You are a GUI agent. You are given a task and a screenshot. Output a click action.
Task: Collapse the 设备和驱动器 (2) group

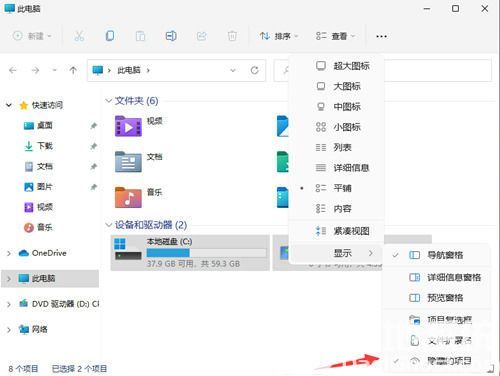[108, 225]
